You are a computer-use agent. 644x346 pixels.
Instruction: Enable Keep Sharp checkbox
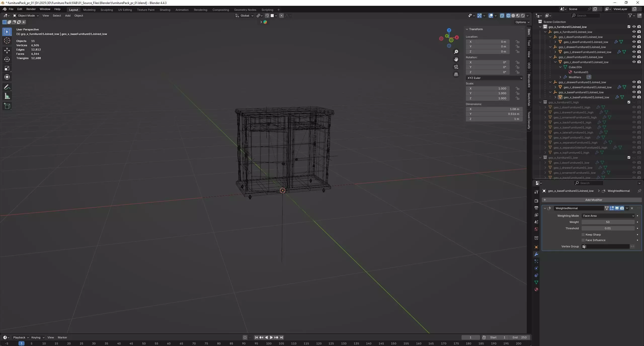pos(583,235)
